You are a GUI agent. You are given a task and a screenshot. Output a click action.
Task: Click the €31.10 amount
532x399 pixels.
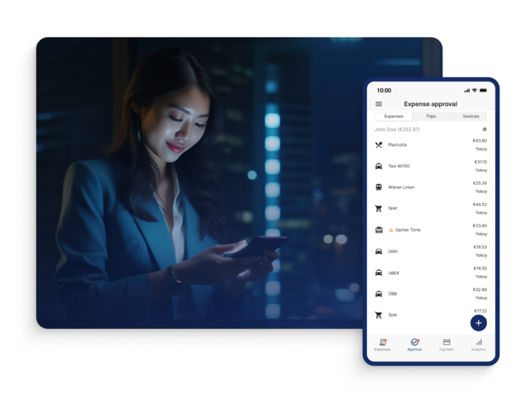(481, 162)
